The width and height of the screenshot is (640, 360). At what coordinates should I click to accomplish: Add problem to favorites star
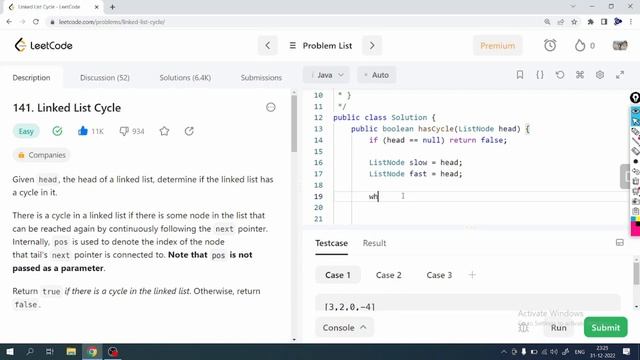coord(164,131)
